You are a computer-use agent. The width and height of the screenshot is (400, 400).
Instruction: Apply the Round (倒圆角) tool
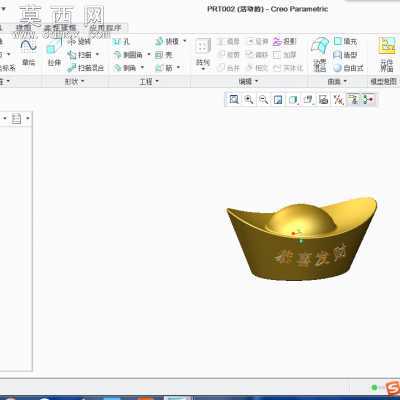(128, 55)
